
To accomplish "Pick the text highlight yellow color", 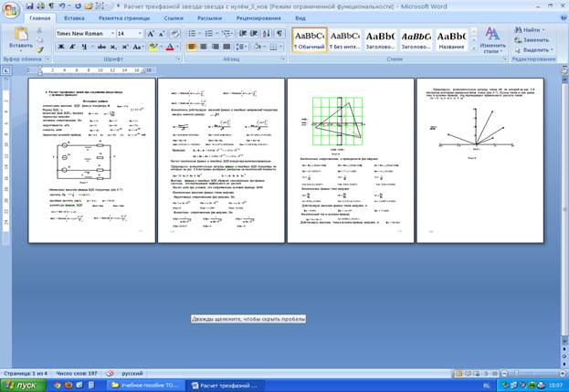I will pyautogui.click(x=153, y=47).
